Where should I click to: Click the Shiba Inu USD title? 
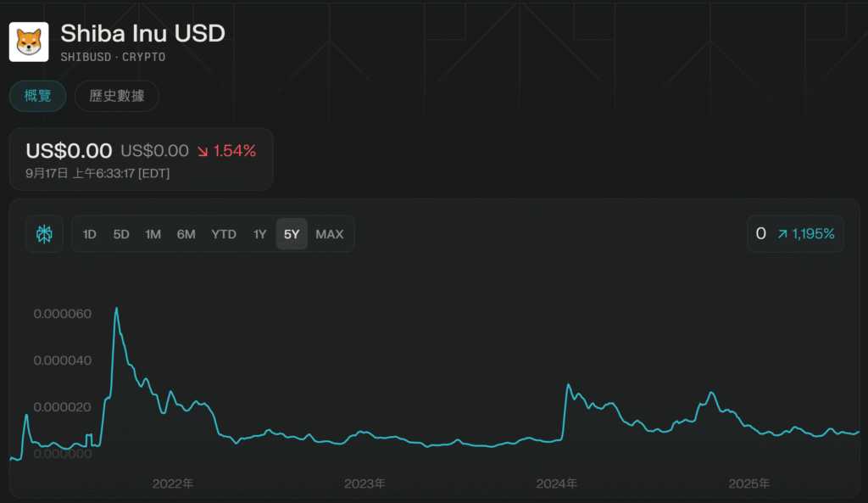coord(142,34)
